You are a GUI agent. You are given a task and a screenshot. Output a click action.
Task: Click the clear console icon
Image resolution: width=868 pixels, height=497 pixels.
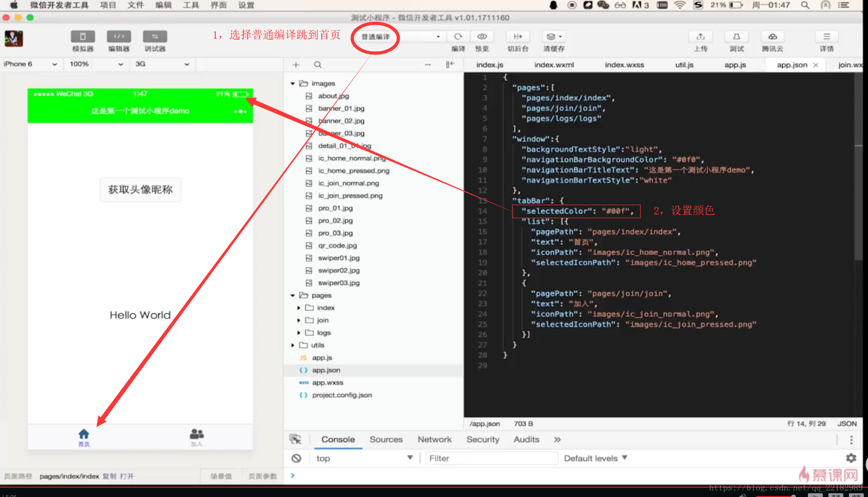(x=296, y=458)
